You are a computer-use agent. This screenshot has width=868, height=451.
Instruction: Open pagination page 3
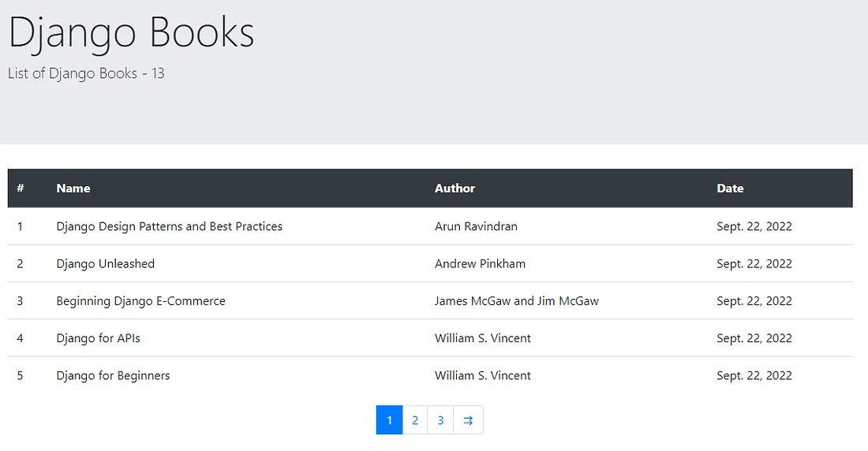[440, 420]
